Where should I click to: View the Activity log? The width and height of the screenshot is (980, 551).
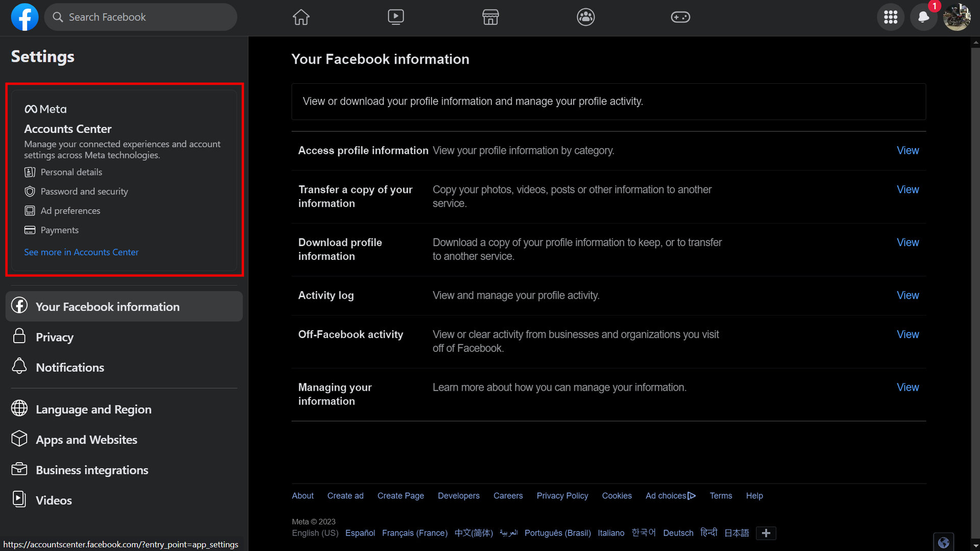tap(908, 296)
